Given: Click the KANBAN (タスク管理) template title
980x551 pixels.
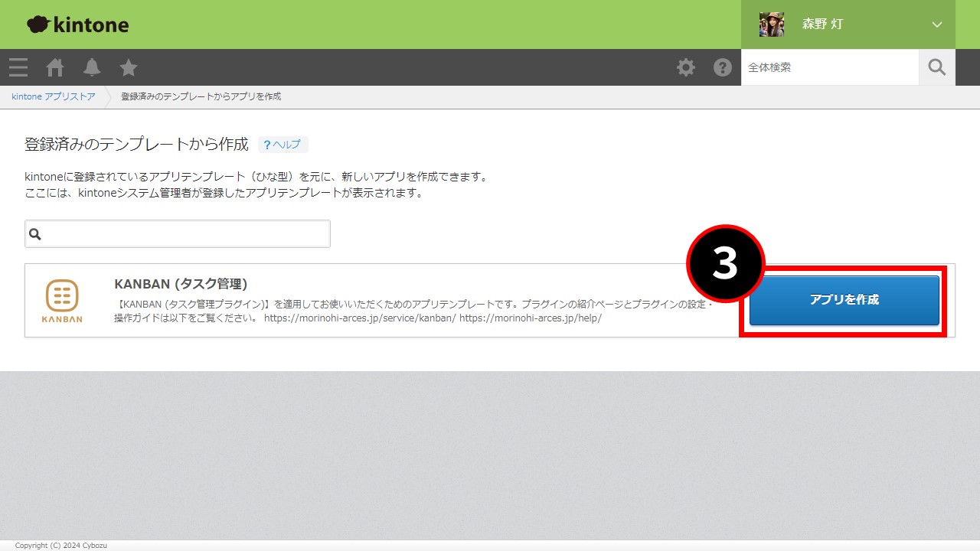Looking at the screenshot, I should pos(181,284).
